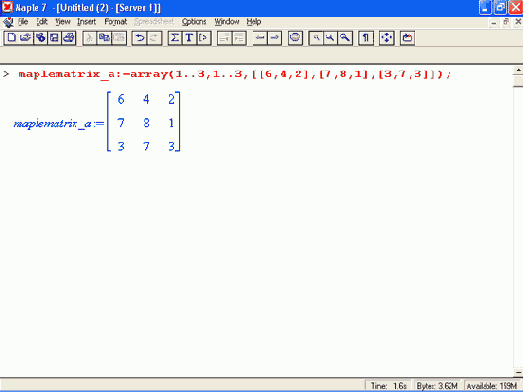Open the View menu
Image resolution: width=523 pixels, height=392 pixels.
pyautogui.click(x=63, y=22)
